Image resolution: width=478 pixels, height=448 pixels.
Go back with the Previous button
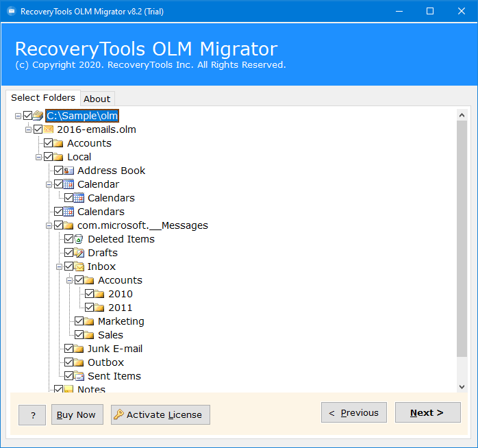[354, 412]
